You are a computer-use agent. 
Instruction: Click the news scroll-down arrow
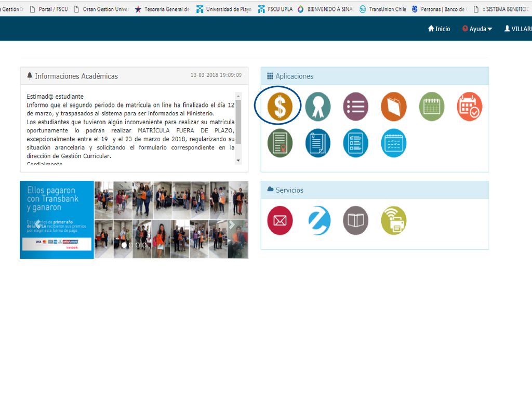tap(238, 161)
